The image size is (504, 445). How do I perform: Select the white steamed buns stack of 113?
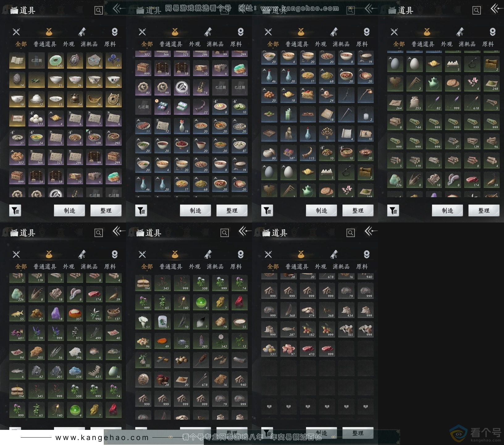36,119
